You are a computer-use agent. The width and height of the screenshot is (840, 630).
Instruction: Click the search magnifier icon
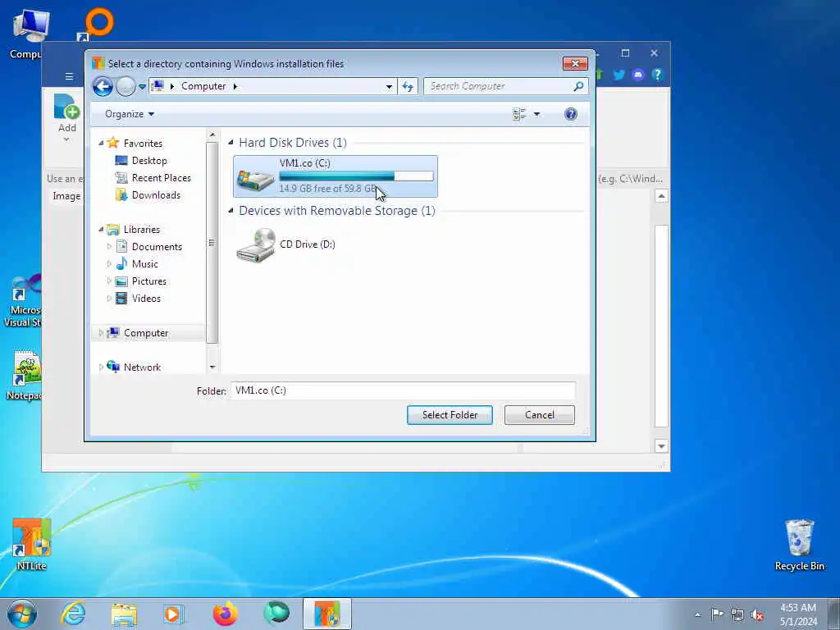[x=578, y=86]
